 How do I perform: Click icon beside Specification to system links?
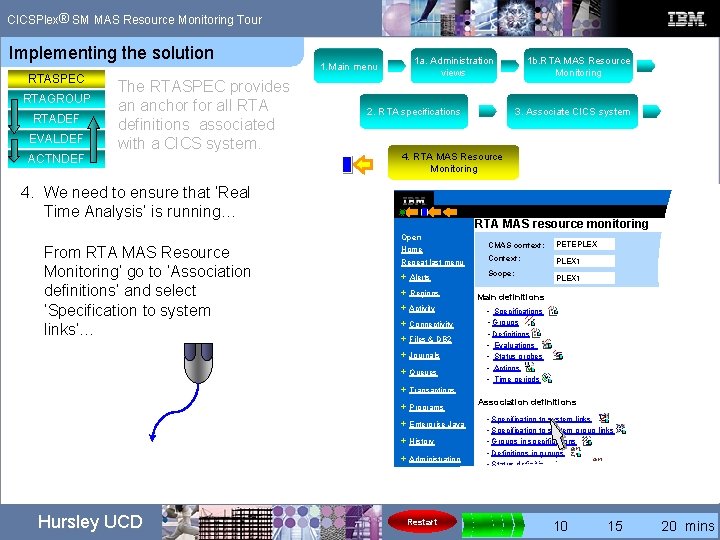(604, 418)
